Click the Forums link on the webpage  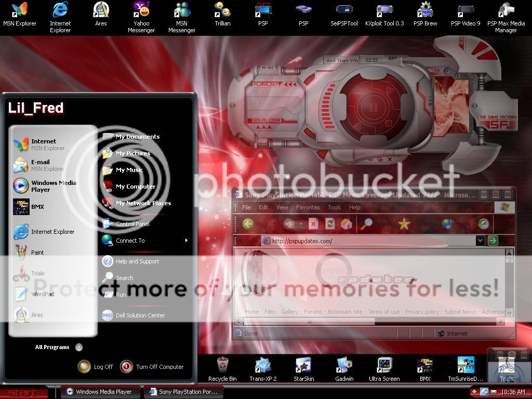coord(313,312)
